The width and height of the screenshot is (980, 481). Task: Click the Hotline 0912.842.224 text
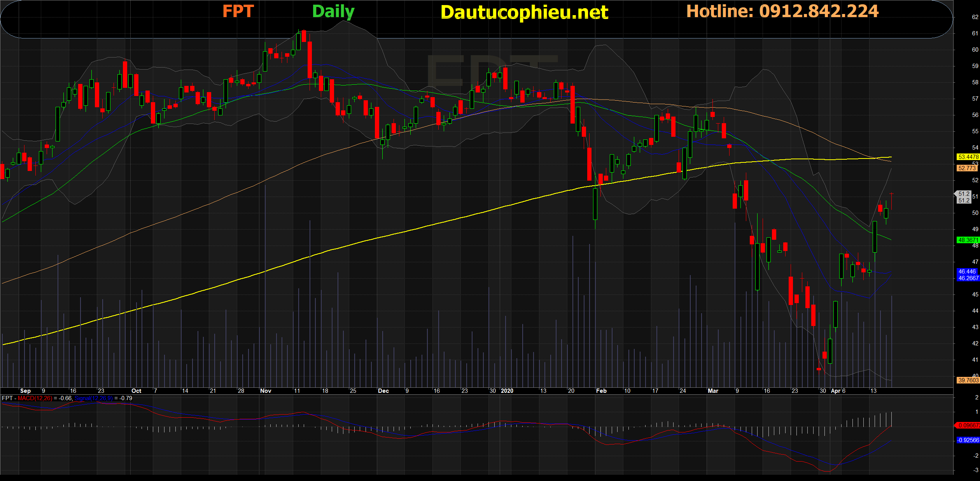coord(782,11)
